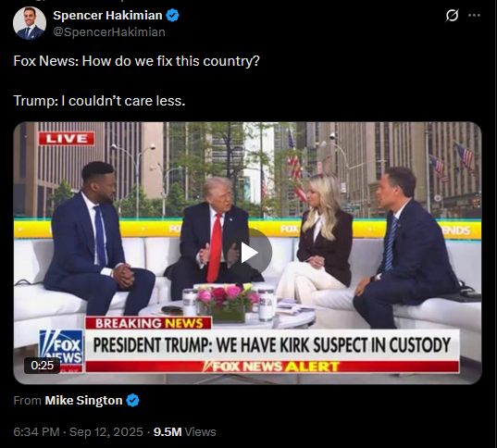Image resolution: width=497 pixels, height=448 pixels.
Task: Click the Sep 12, 2025 date
Action: pos(106,432)
